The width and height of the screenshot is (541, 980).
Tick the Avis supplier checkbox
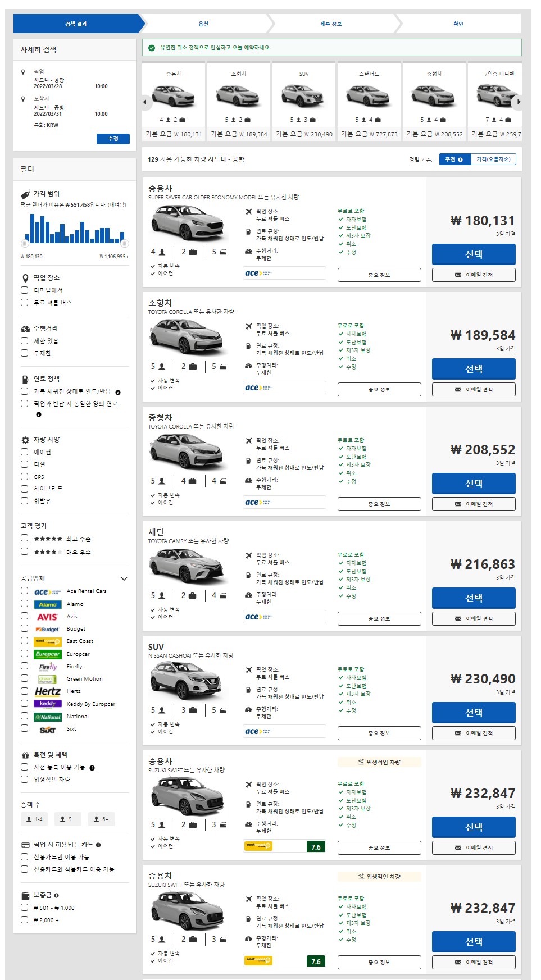click(25, 616)
